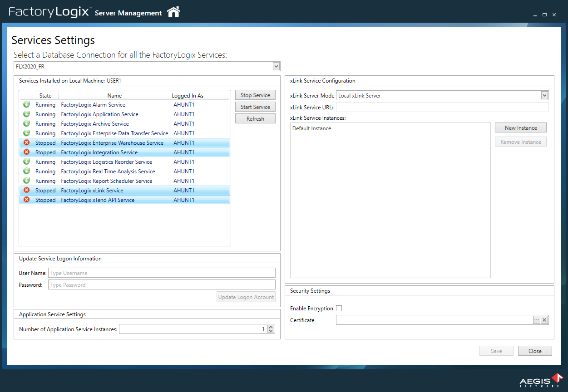Clear the certificate using the X icon
Viewport: 568px width, 392px height.
(x=544, y=320)
